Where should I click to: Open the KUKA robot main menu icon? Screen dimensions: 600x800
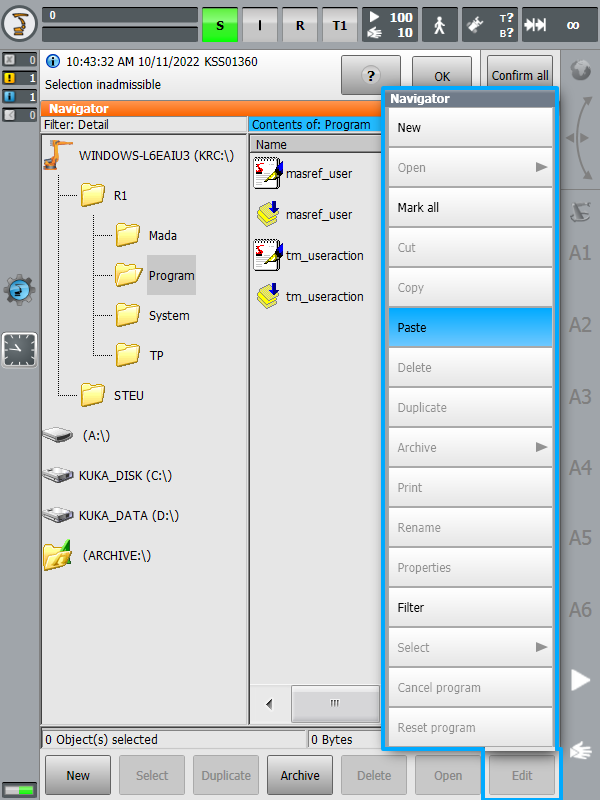20,24
